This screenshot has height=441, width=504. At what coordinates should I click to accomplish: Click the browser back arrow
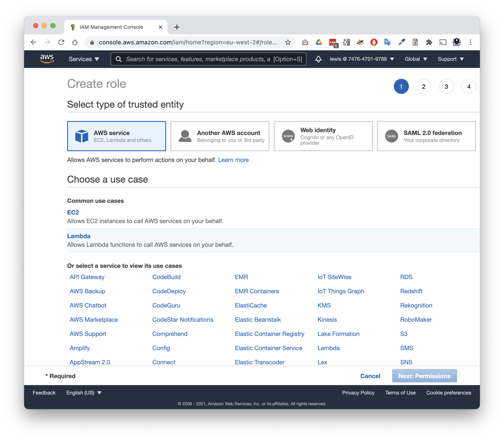(x=34, y=42)
